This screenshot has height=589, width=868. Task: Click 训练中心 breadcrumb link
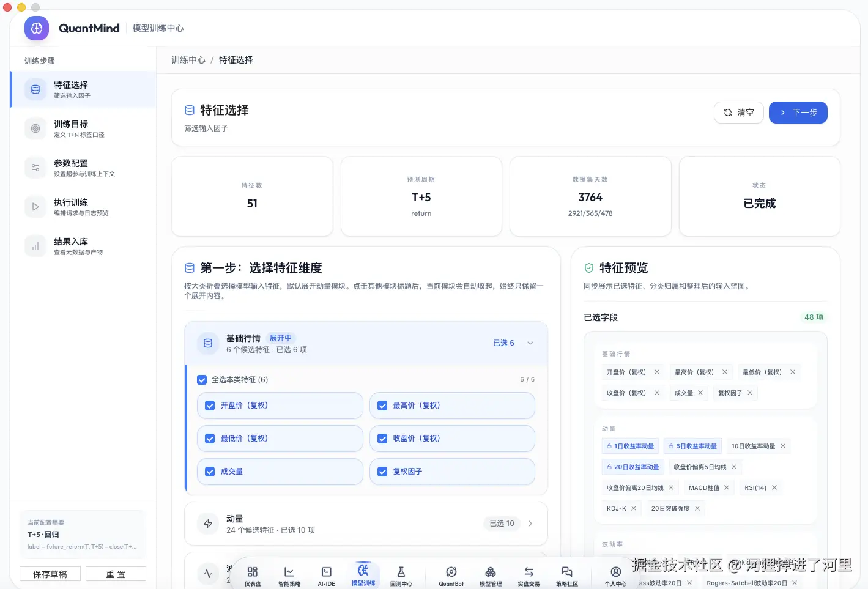click(x=188, y=60)
